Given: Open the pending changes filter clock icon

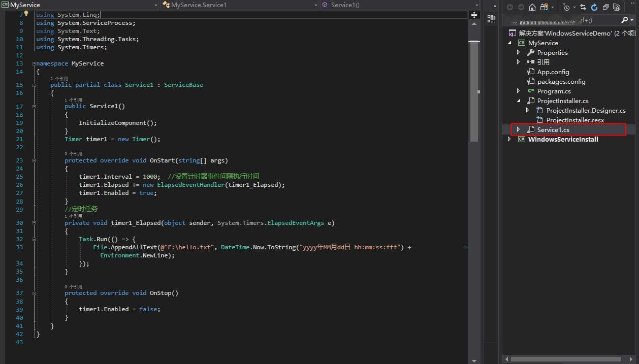Looking at the screenshot, I should tap(566, 7).
